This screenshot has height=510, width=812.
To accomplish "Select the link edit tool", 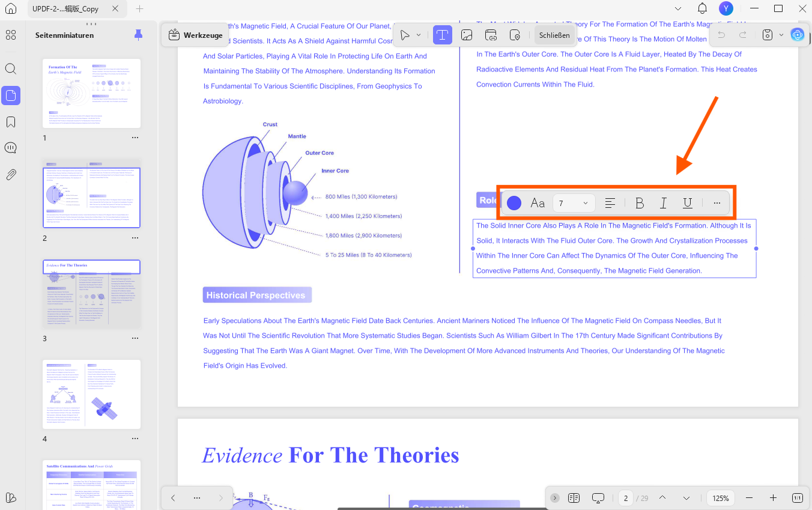I will click(x=491, y=35).
